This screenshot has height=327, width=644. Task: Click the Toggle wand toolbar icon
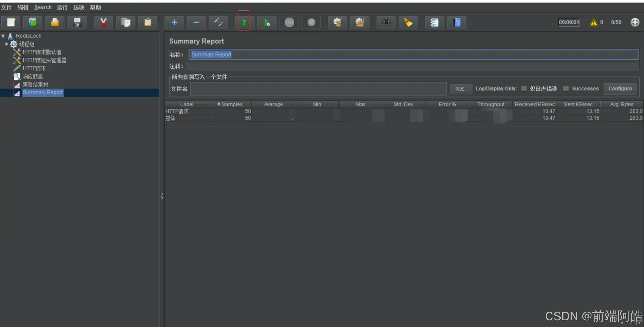click(x=218, y=23)
